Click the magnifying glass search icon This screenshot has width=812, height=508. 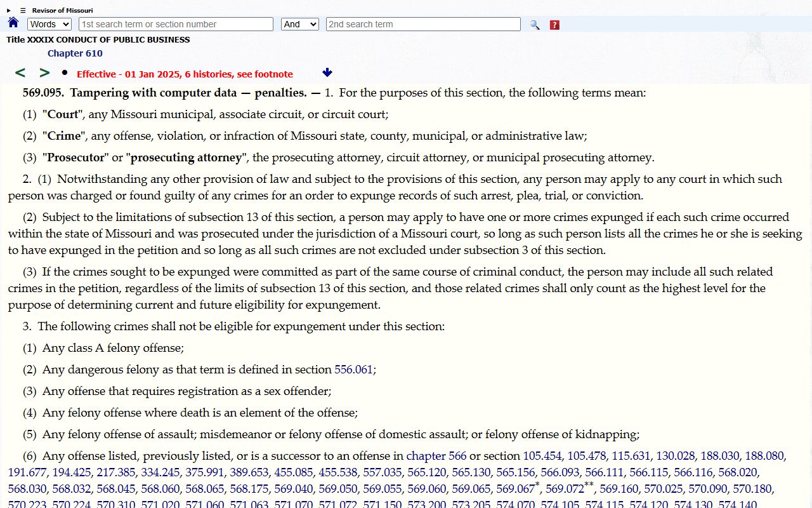(x=535, y=25)
